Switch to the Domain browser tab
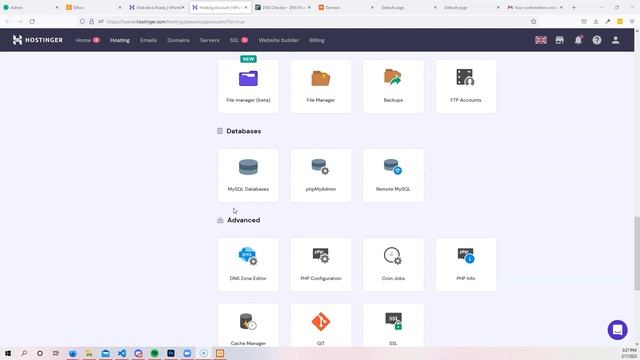 [x=345, y=7]
